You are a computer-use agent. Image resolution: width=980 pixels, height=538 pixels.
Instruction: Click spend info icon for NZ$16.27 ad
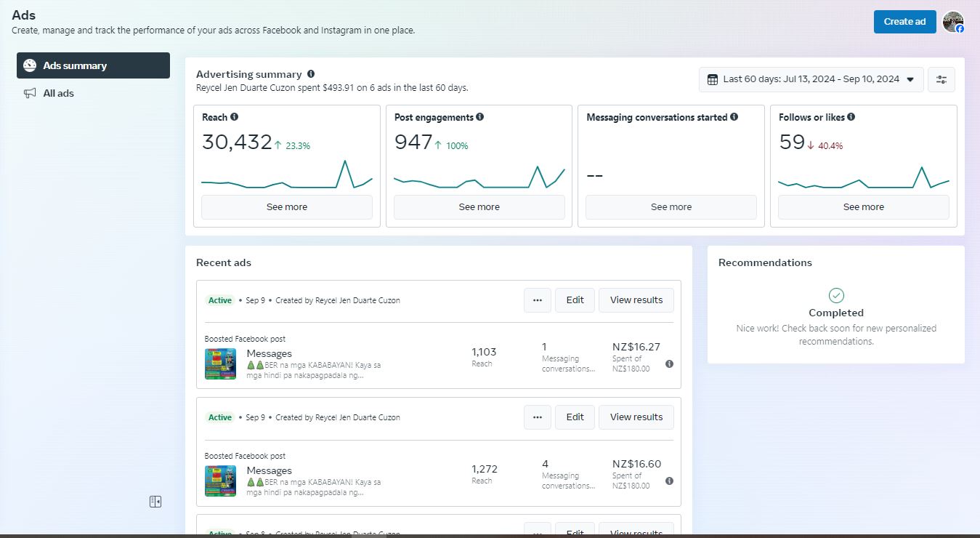pos(669,364)
